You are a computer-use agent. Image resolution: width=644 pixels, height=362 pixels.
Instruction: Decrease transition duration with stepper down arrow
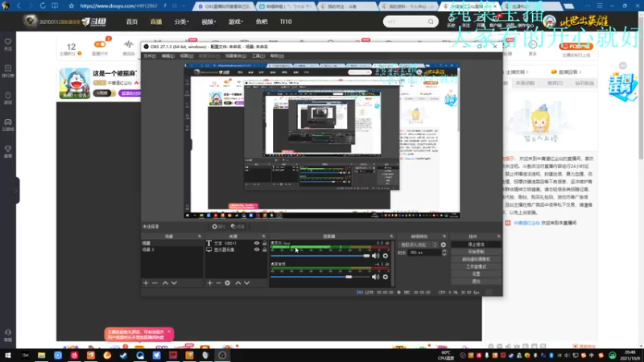444,255
